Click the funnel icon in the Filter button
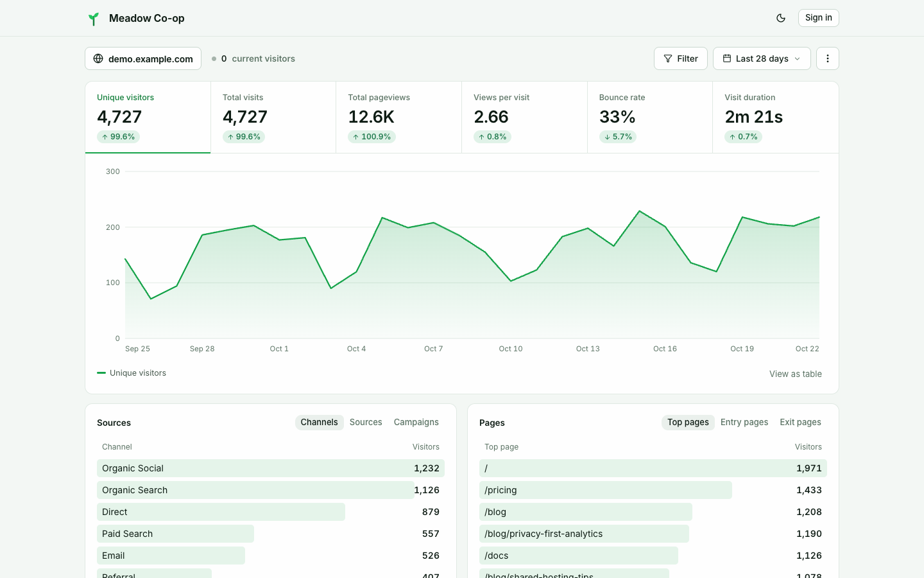 [668, 58]
